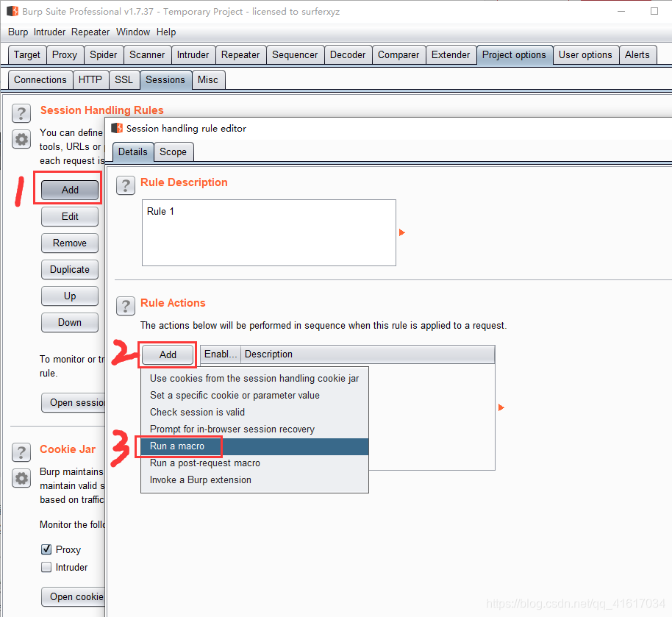Screen dimensions: 672x617
Task: Choose Use cookies from session handling cookie jar
Action: pos(254,378)
